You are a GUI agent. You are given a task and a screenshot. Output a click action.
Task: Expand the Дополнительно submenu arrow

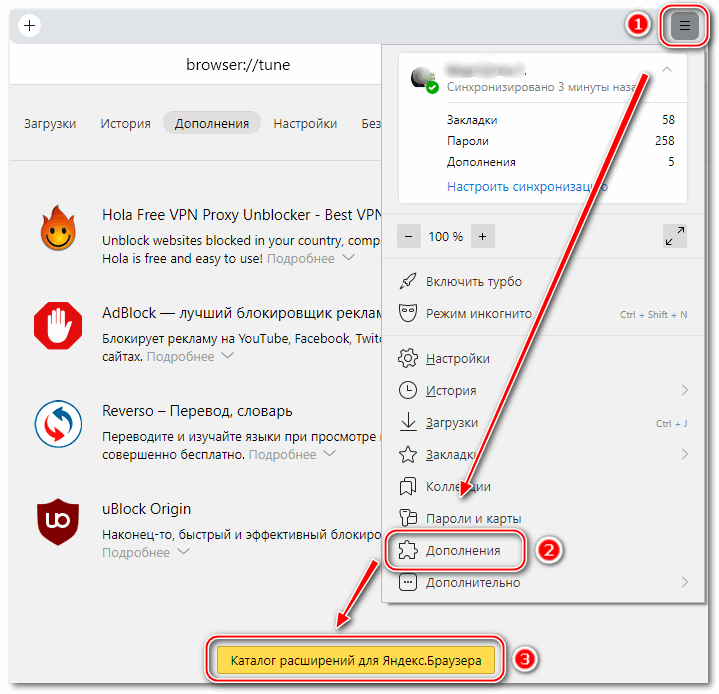coord(685,582)
